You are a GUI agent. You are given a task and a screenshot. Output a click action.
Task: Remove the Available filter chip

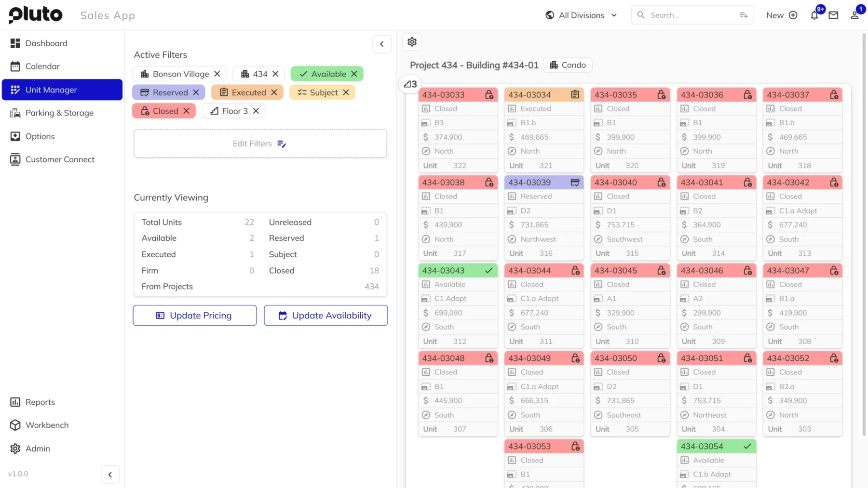(354, 74)
